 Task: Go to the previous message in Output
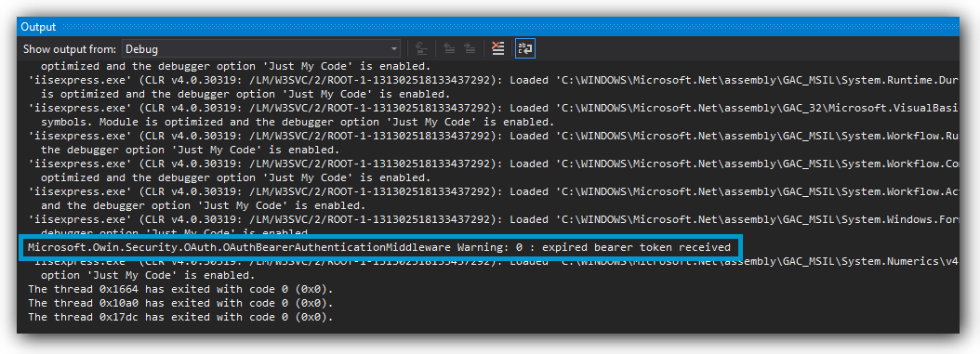(449, 48)
